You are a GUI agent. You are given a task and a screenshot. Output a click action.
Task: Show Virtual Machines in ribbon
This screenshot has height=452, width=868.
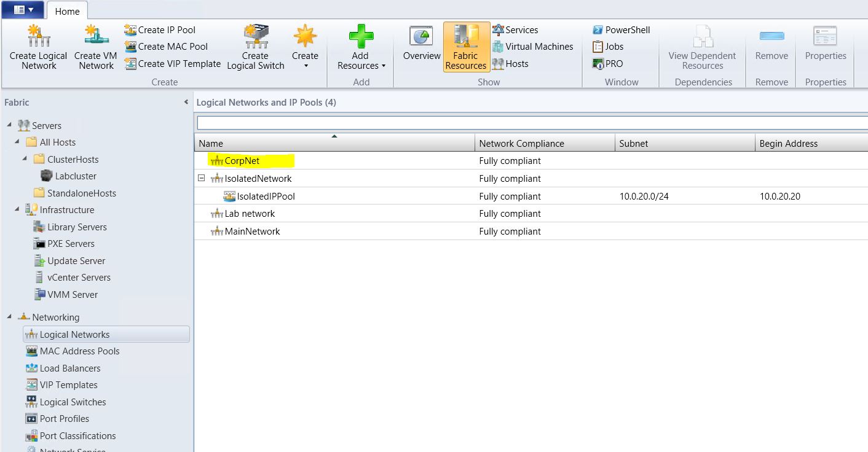pyautogui.click(x=532, y=47)
